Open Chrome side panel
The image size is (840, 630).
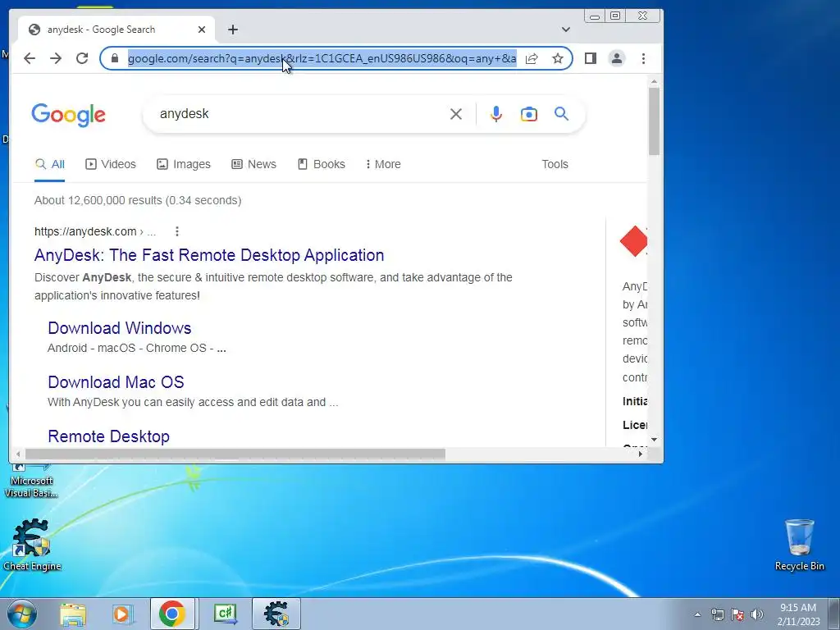point(591,58)
